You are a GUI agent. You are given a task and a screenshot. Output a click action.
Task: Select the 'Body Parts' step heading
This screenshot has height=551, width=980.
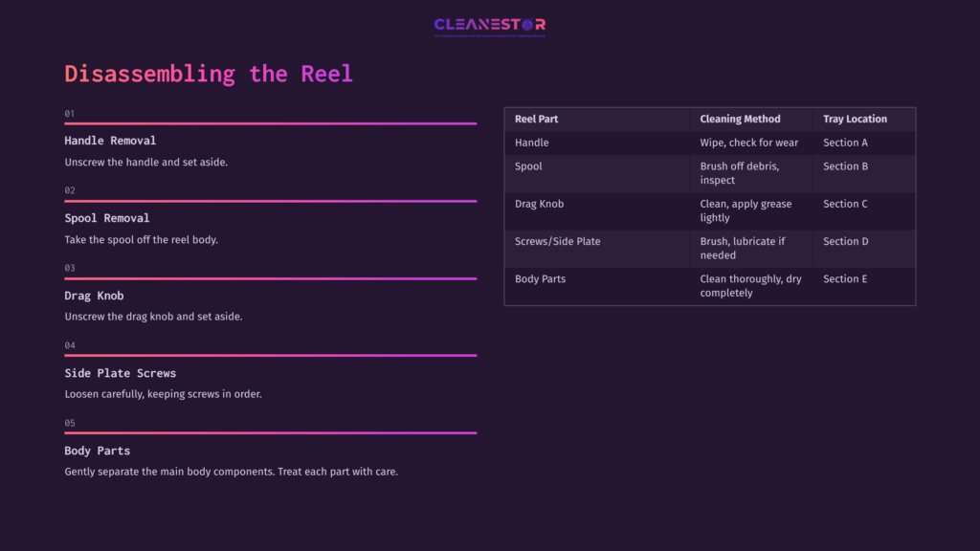pos(97,451)
